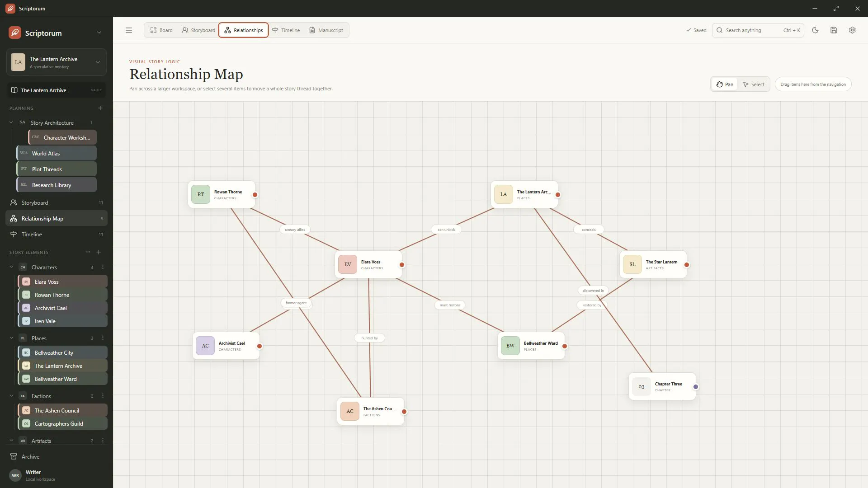Open Artifacts group options menu
868x488 pixels.
click(x=103, y=441)
